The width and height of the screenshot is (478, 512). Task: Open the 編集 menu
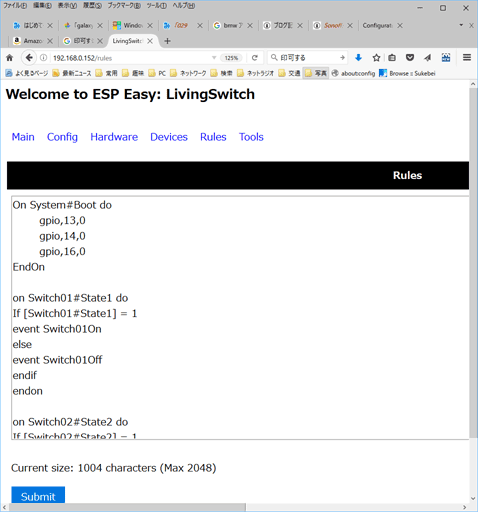pyautogui.click(x=42, y=6)
